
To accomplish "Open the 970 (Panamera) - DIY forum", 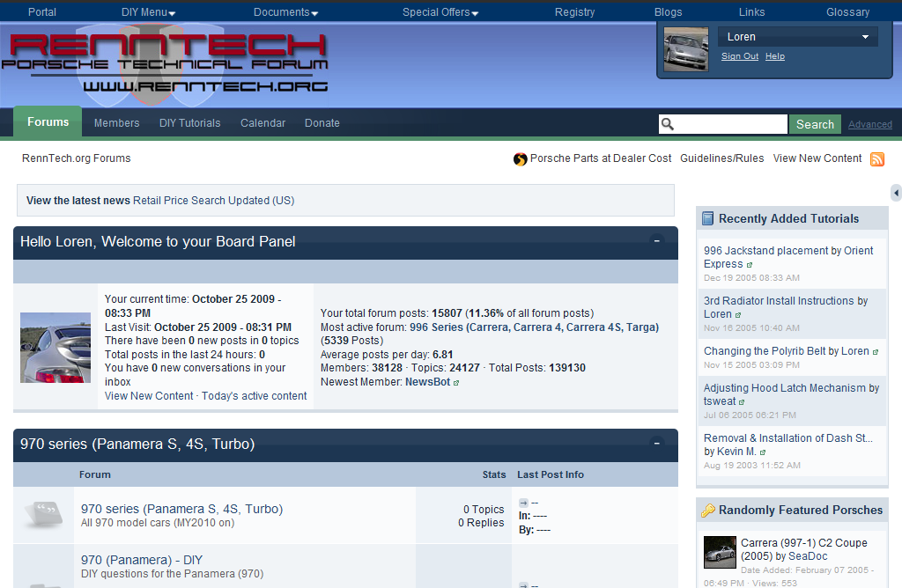I will pyautogui.click(x=142, y=560).
